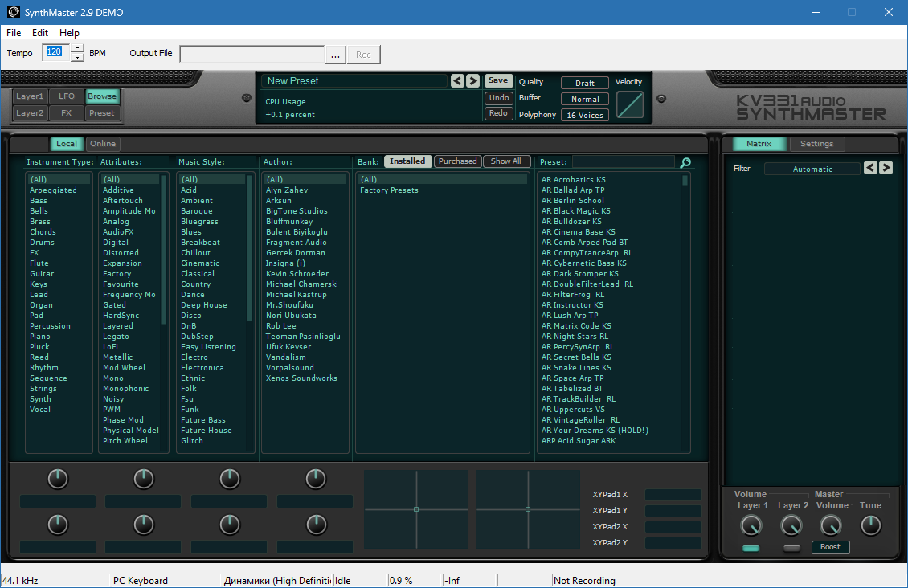Viewport: 908px width, 588px height.
Task: Open the XYPad2 X assignment field
Action: click(x=673, y=527)
